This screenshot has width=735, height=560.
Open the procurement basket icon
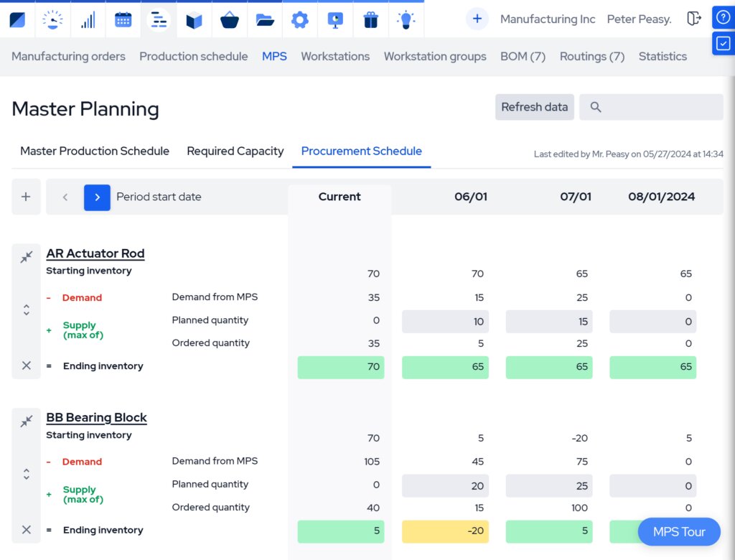tap(230, 20)
